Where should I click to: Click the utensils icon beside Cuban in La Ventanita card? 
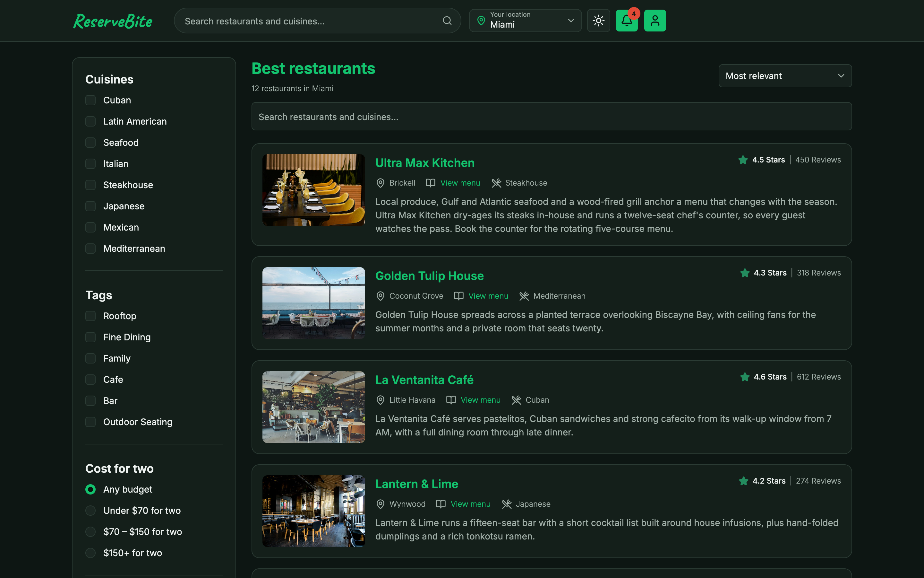pyautogui.click(x=517, y=400)
